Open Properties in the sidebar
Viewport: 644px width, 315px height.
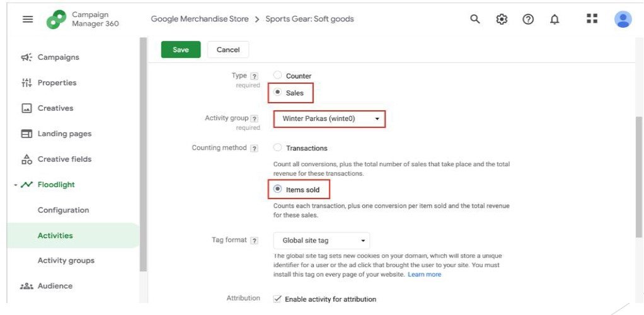(x=57, y=83)
